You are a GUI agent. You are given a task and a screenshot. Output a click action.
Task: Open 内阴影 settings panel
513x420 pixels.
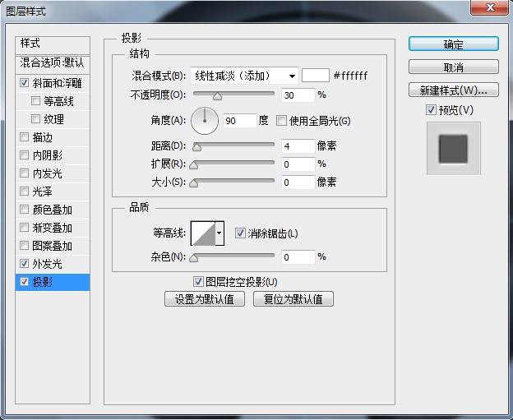[47, 155]
